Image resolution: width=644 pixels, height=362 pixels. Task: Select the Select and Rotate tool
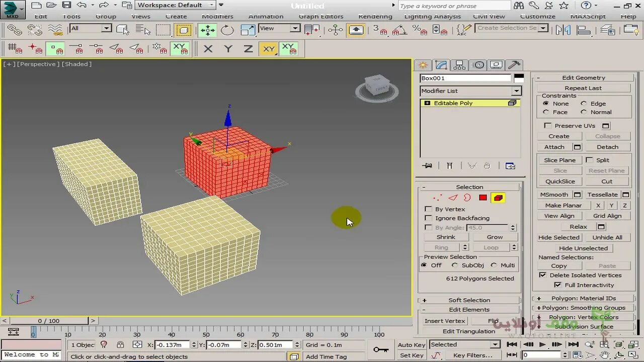click(x=227, y=30)
